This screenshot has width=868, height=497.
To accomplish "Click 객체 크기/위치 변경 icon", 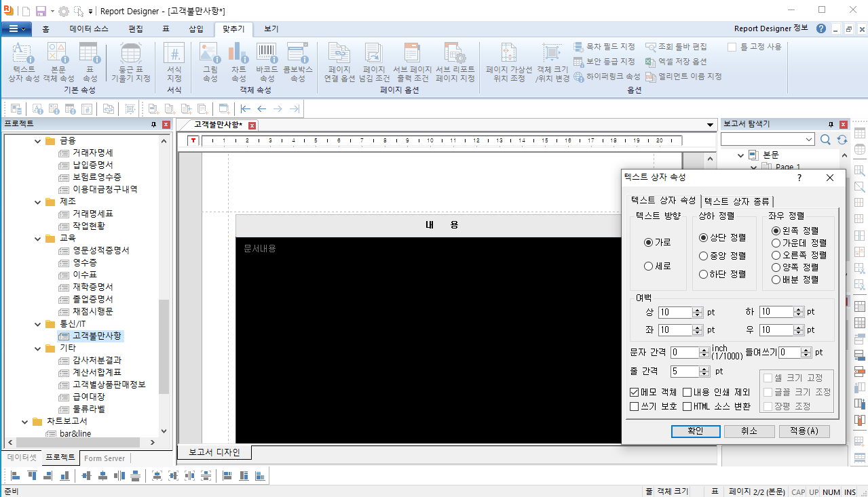I will [552, 62].
